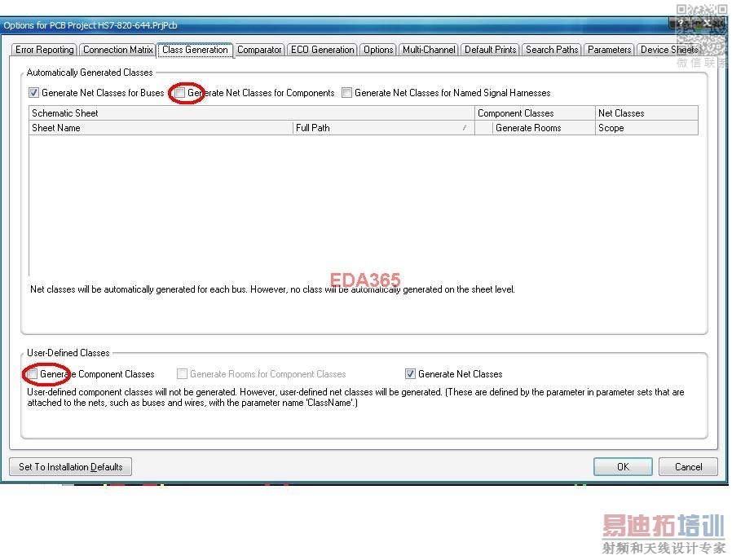Select the Class Generation tab
732x560 pixels.
(x=195, y=50)
